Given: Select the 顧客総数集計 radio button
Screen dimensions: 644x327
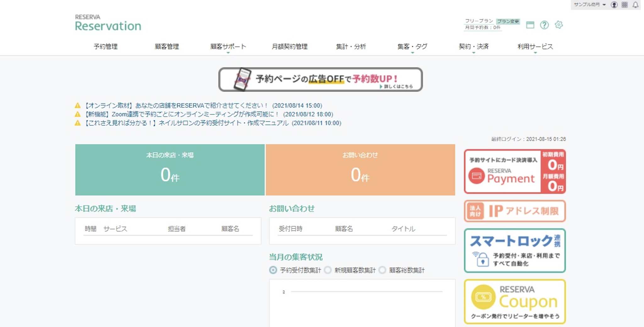Looking at the screenshot, I should pos(382,270).
